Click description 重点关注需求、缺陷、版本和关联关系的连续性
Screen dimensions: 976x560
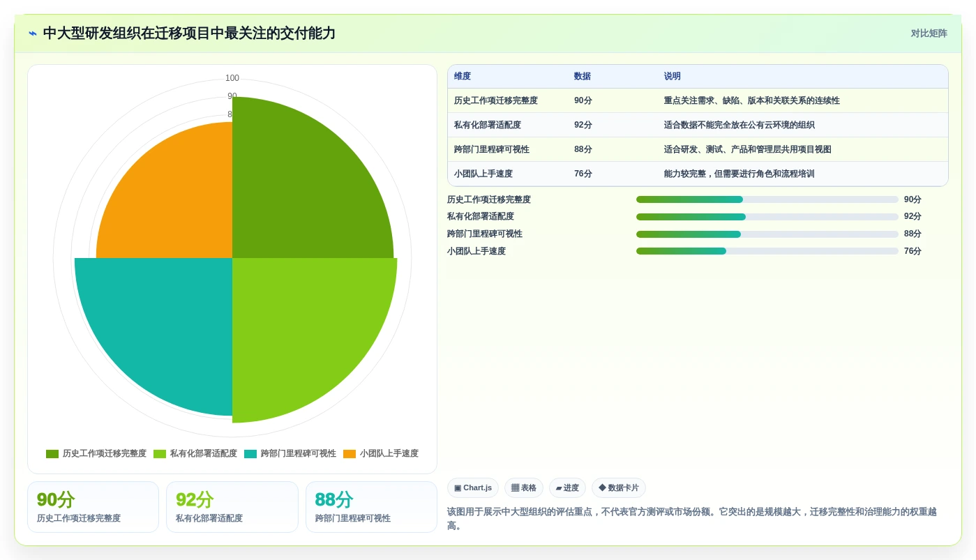pos(752,100)
